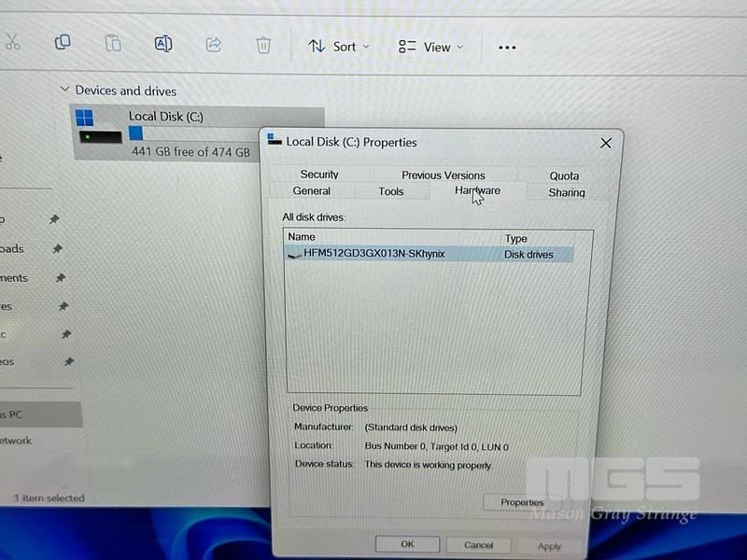Click the Copy icon in toolbar
Viewport: 747px width, 560px height.
pyautogui.click(x=63, y=42)
